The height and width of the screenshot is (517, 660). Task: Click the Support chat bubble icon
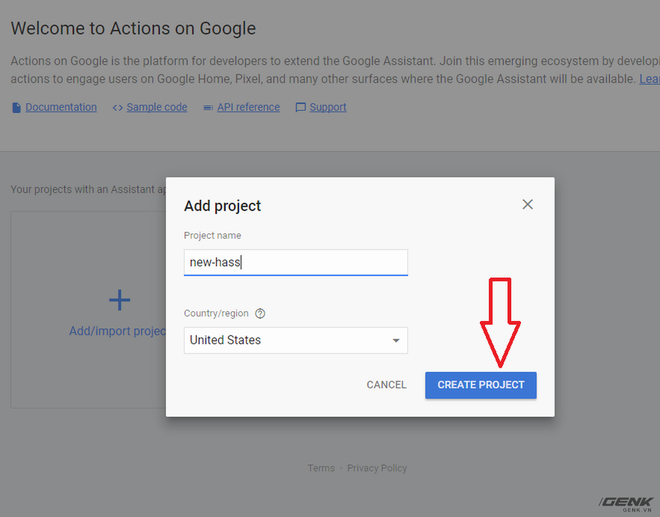301,108
